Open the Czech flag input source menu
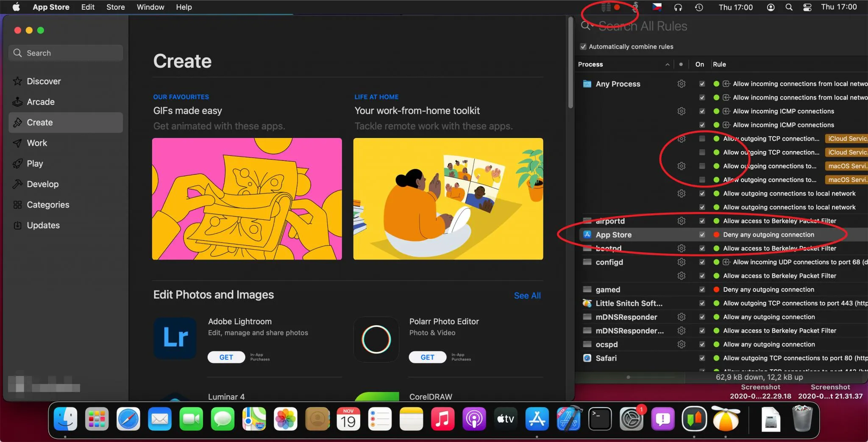This screenshot has height=442, width=868. 657,7
